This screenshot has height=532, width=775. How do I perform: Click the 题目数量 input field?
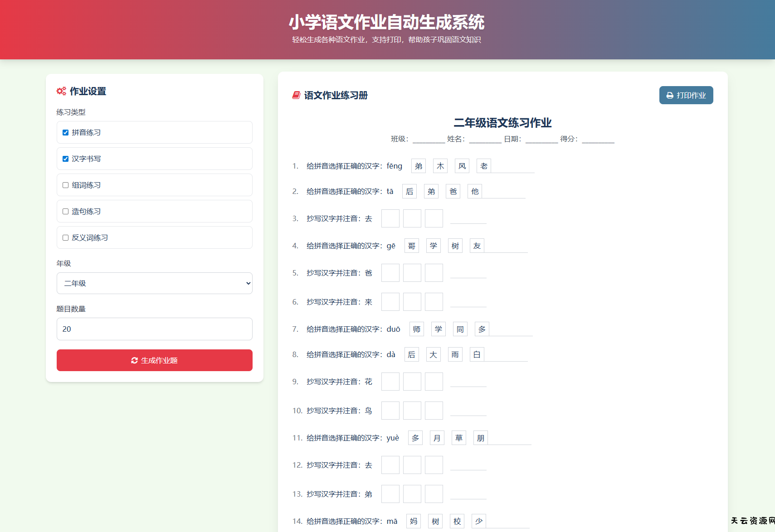click(154, 329)
